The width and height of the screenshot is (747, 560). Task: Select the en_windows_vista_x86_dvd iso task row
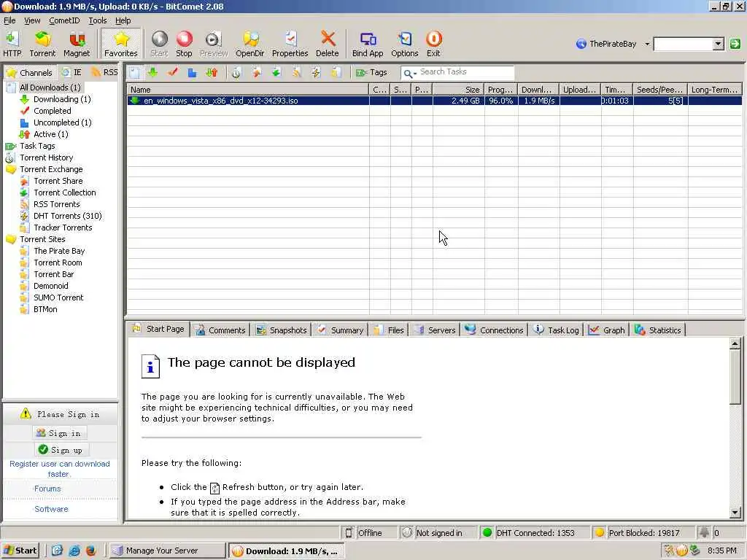coord(434,101)
